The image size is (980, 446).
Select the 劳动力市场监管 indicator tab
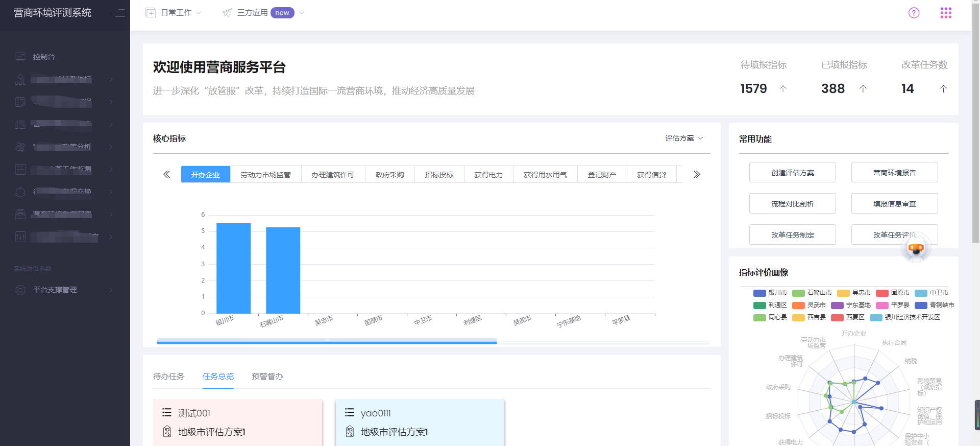(265, 174)
